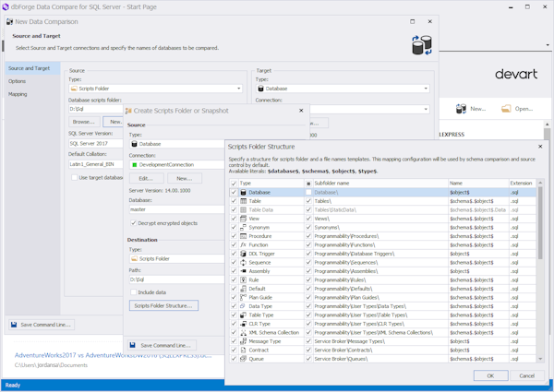
Task: Click the Database master input field
Action: 176,209
